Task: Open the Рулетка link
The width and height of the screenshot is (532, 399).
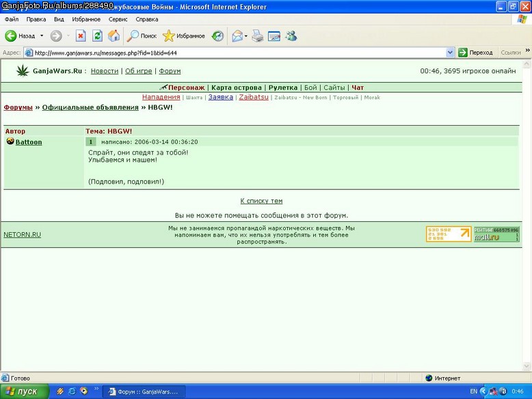Action: coord(283,87)
